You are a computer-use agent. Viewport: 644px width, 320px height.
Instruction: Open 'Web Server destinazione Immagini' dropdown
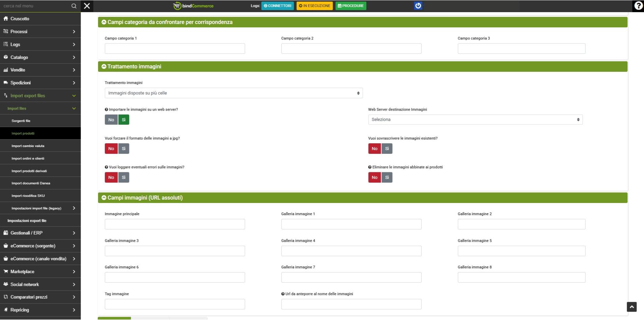click(475, 120)
